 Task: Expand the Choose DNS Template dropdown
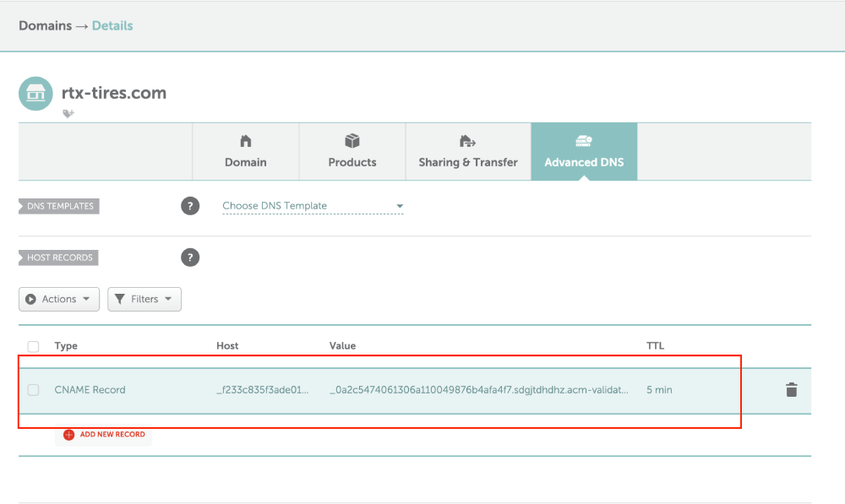pyautogui.click(x=313, y=206)
